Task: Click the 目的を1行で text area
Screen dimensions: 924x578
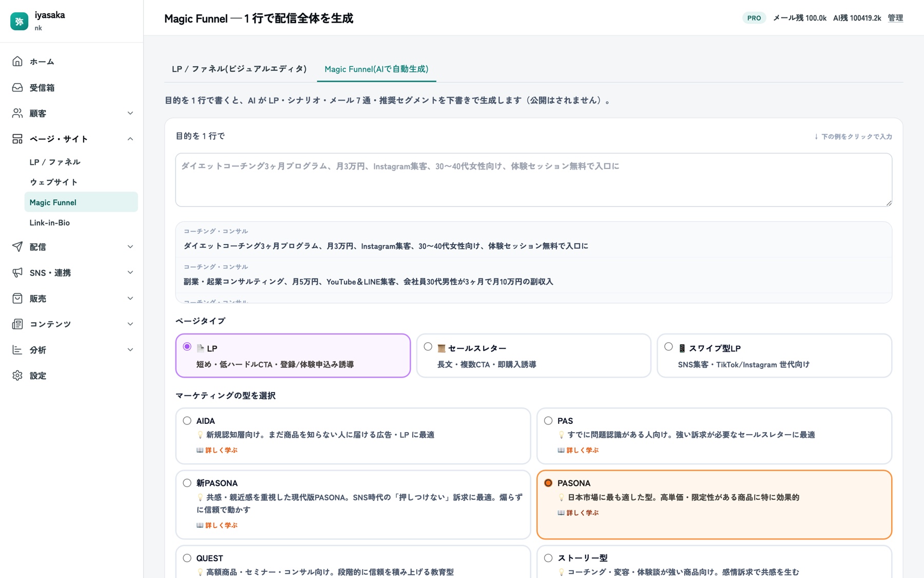Action: 534,180
